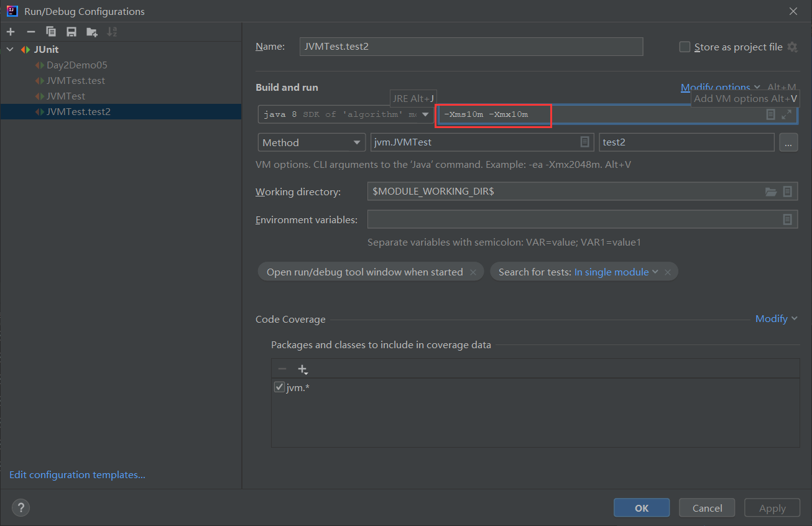Insert macro icon in Working directory field
This screenshot has height=526, width=812.
[787, 191]
